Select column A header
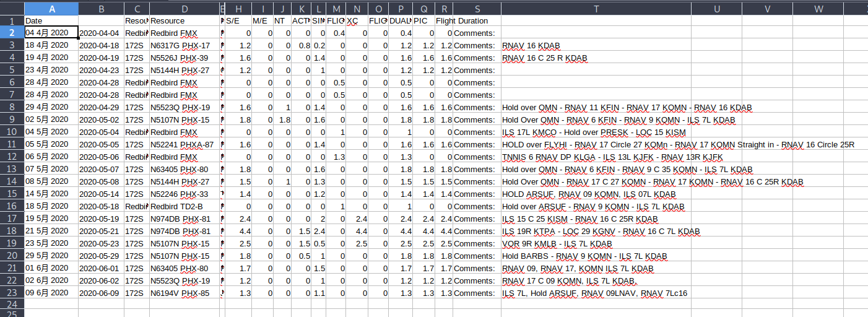 point(51,9)
